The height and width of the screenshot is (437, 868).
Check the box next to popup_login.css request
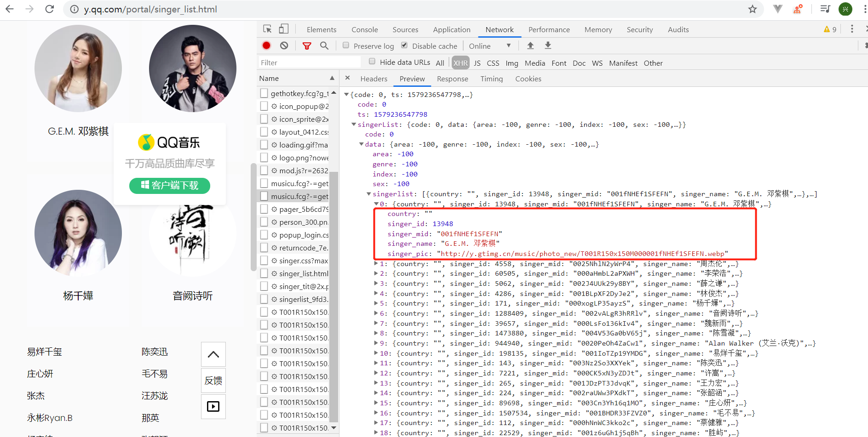(264, 235)
